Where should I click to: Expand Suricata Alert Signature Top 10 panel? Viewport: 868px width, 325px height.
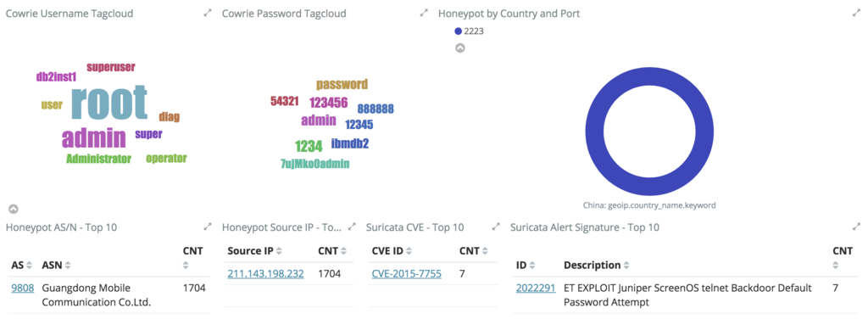(x=856, y=227)
